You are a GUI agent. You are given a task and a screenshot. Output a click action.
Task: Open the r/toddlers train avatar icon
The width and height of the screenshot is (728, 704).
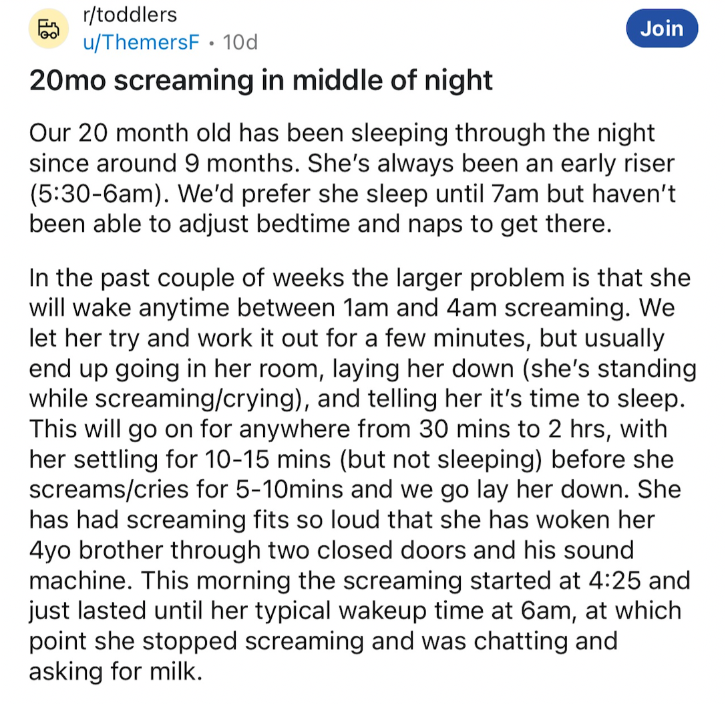pos(49,28)
